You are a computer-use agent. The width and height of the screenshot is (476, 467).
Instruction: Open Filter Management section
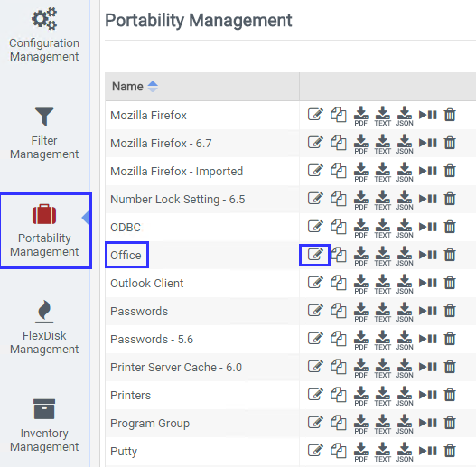[x=44, y=133]
